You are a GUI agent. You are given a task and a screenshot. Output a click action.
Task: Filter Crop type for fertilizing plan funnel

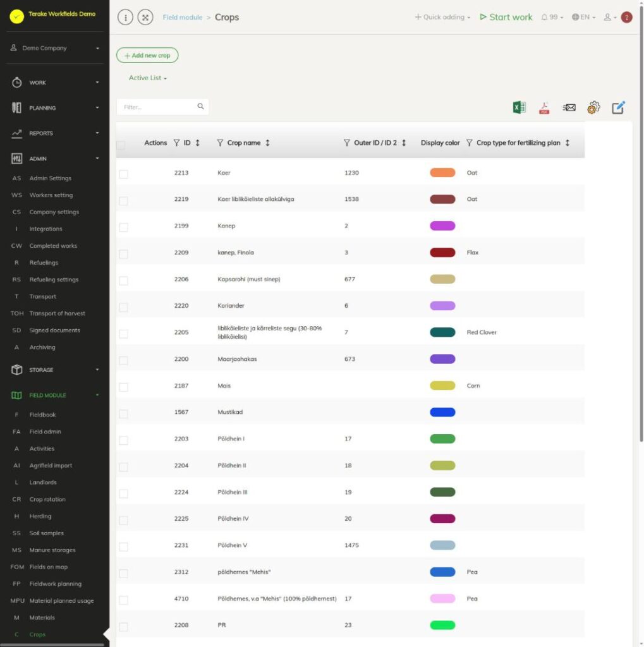(470, 143)
